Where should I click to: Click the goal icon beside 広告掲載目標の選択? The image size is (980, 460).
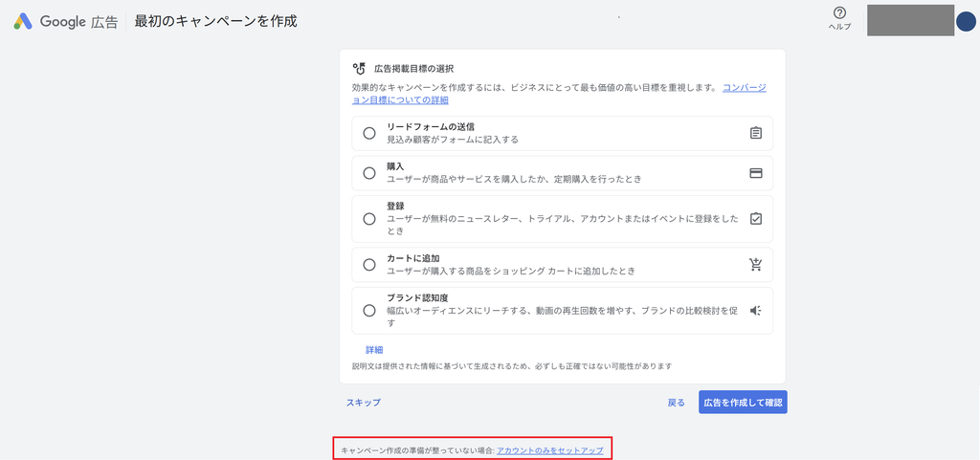point(359,68)
